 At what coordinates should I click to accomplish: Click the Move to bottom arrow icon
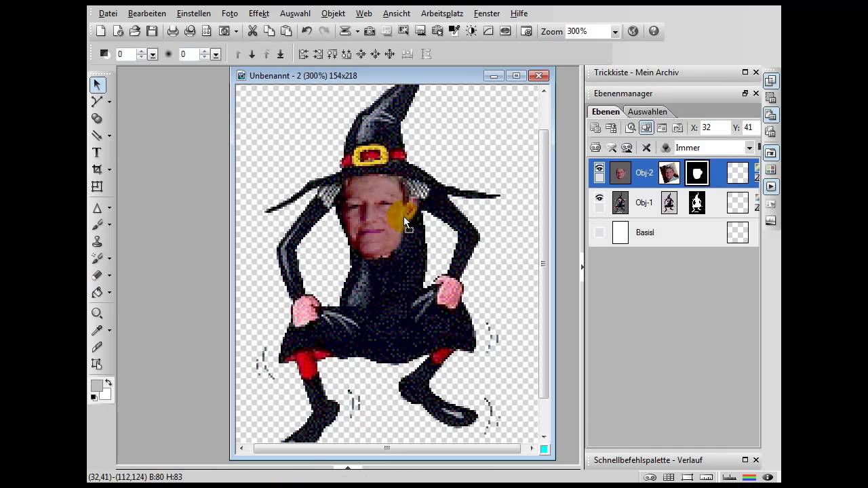pos(280,54)
